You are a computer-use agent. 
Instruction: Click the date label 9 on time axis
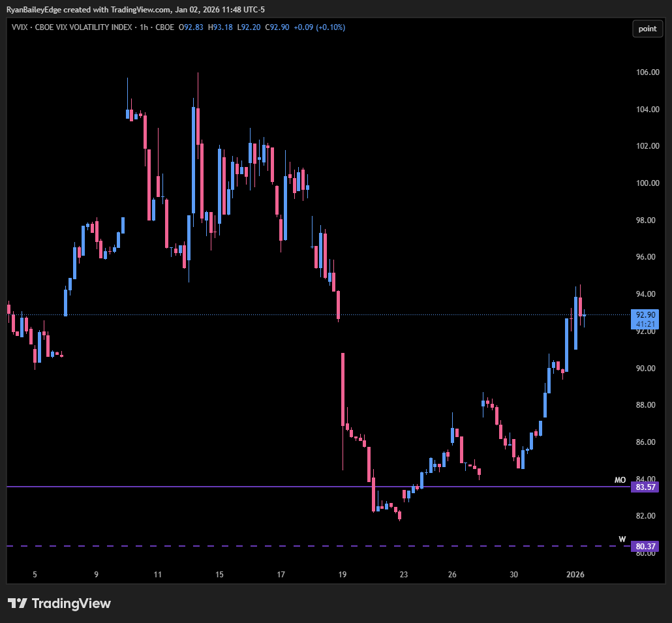[x=97, y=575]
